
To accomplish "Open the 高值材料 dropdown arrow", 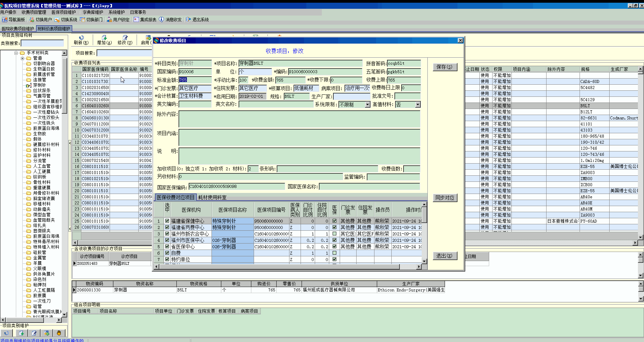I will (418, 105).
